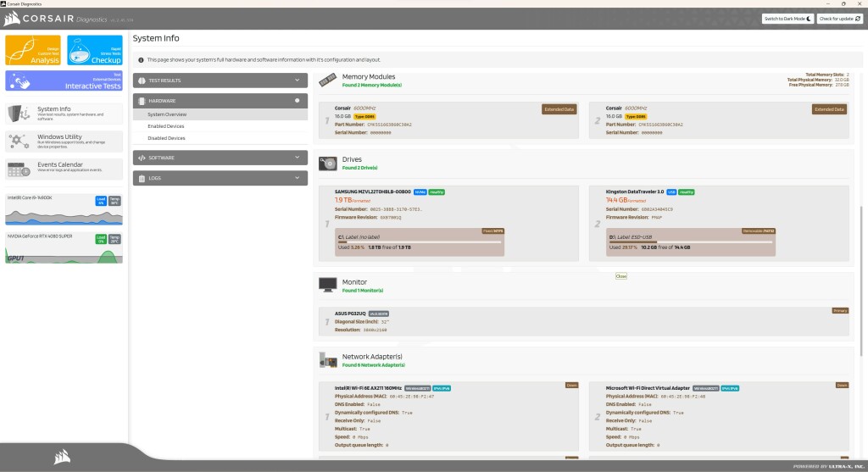
Task: Click the D:\ ESD-USB usage bar
Action: coord(691,242)
